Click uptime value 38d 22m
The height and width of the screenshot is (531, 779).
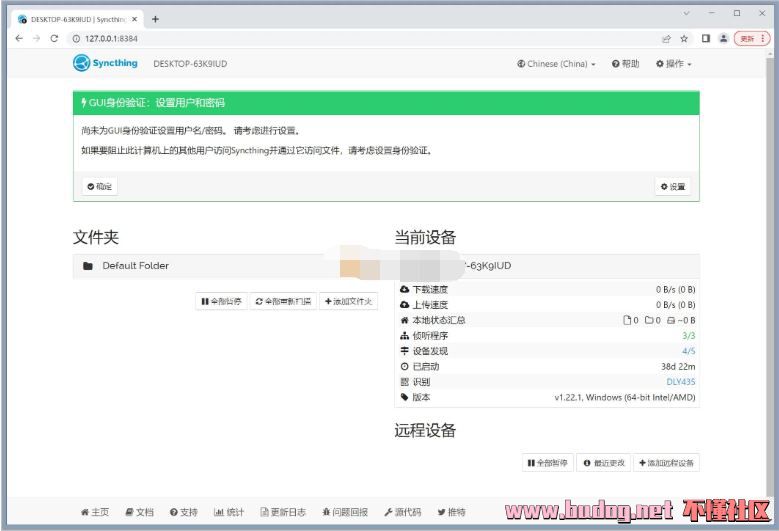coord(678,367)
